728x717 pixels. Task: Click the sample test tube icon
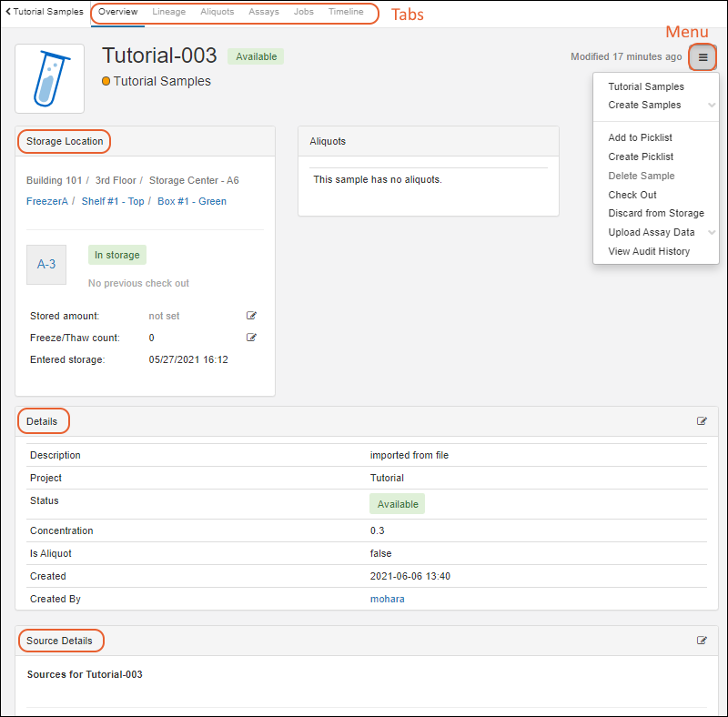point(50,78)
